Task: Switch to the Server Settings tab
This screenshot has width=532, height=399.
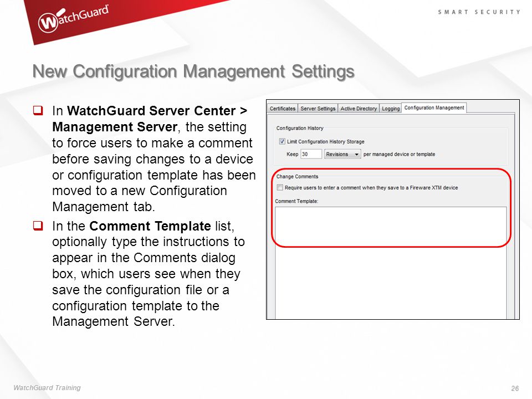Action: (x=318, y=109)
